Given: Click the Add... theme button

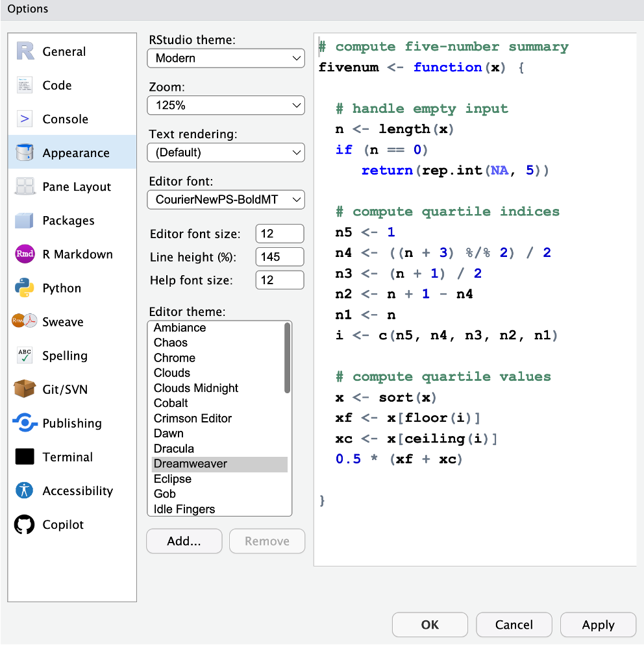Looking at the screenshot, I should tap(184, 541).
